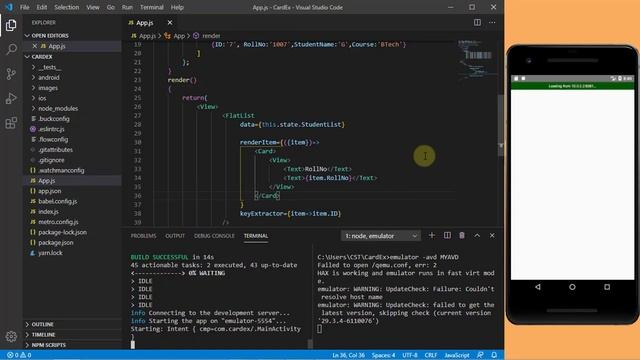Switch to the Problems panel tab
This screenshot has width=640, height=360.
[x=143, y=236]
